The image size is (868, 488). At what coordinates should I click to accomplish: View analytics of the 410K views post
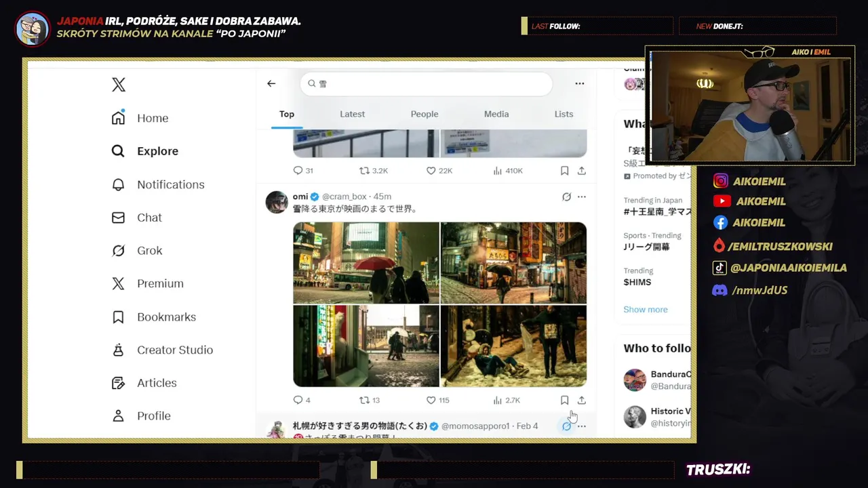[x=508, y=171]
